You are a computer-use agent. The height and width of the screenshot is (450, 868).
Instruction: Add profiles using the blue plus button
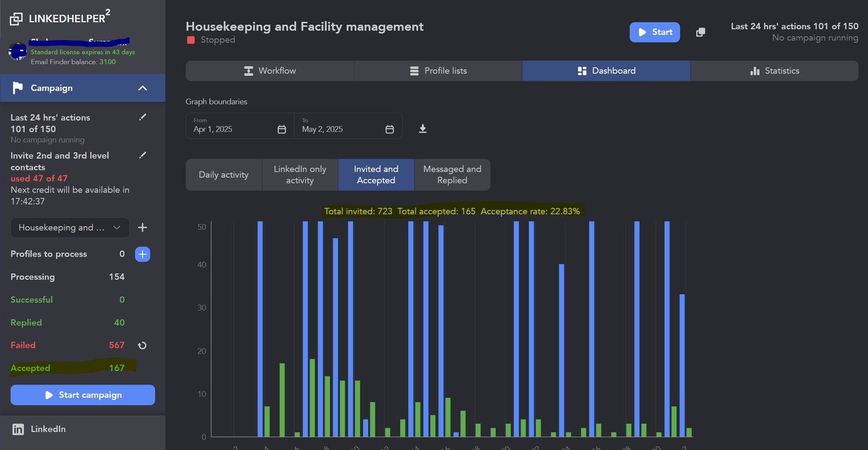coord(143,254)
